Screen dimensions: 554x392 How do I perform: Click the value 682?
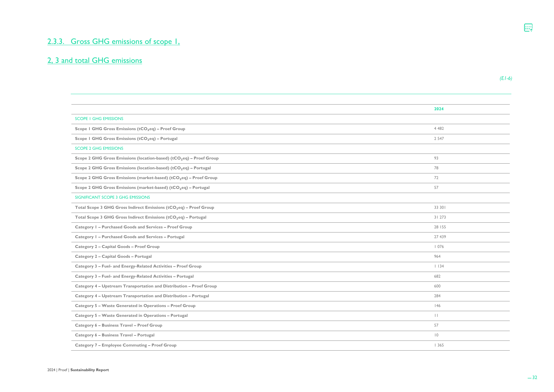pyautogui.click(x=437, y=276)
